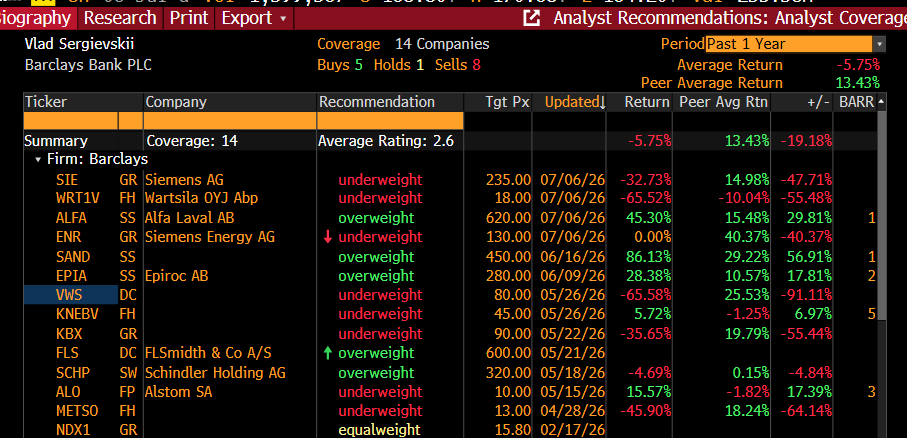Click the Ticker filter input field

coord(71,121)
